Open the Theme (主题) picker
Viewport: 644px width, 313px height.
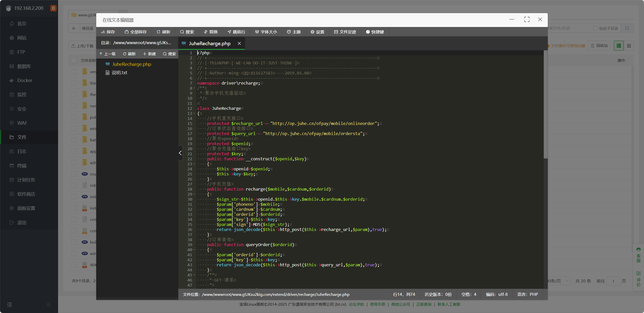294,32
